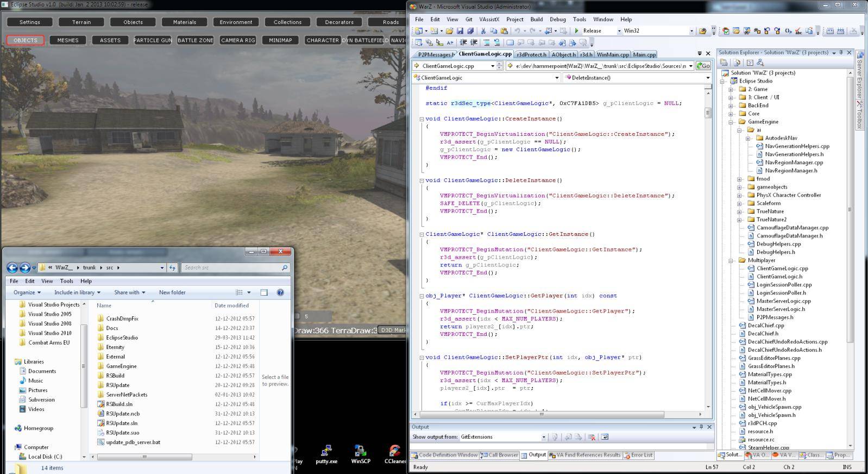Click Search src field in Explorer
The width and height of the screenshot is (868, 474).
coord(235,267)
